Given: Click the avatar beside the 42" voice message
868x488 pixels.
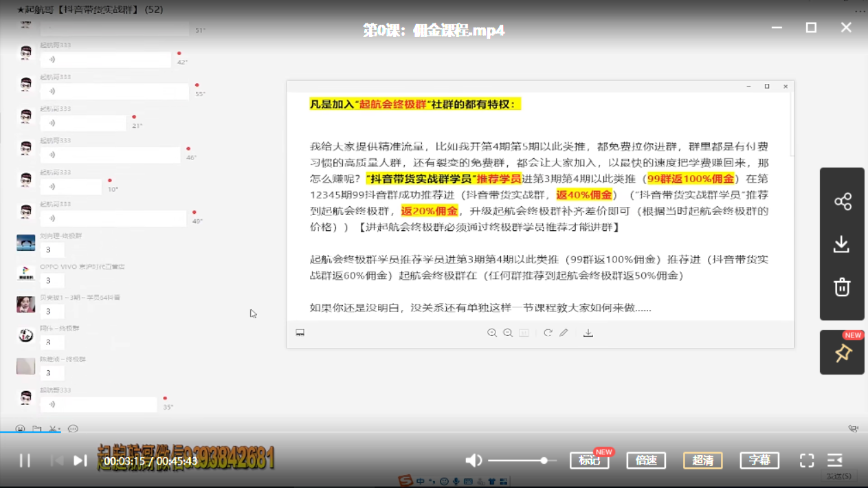Looking at the screenshot, I should [x=25, y=54].
